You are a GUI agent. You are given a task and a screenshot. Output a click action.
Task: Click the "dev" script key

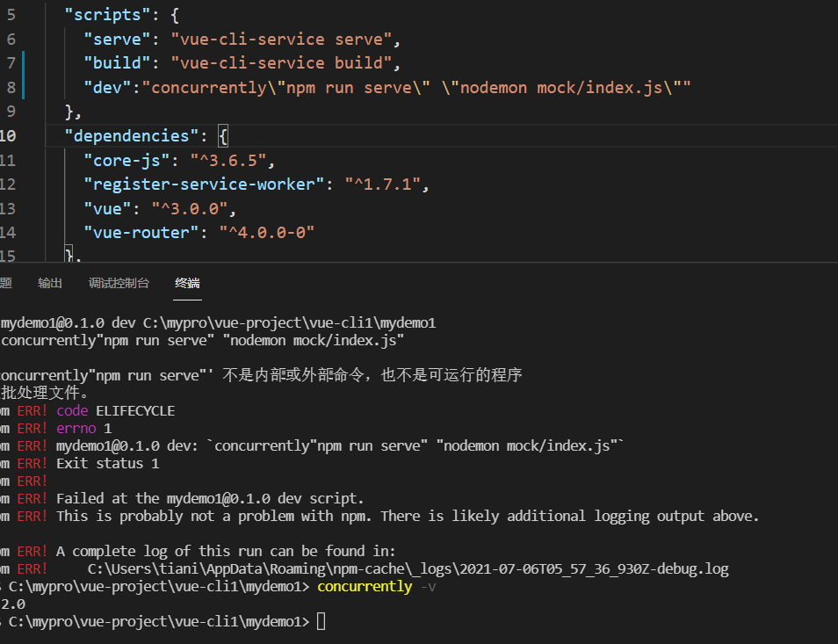click(x=107, y=87)
